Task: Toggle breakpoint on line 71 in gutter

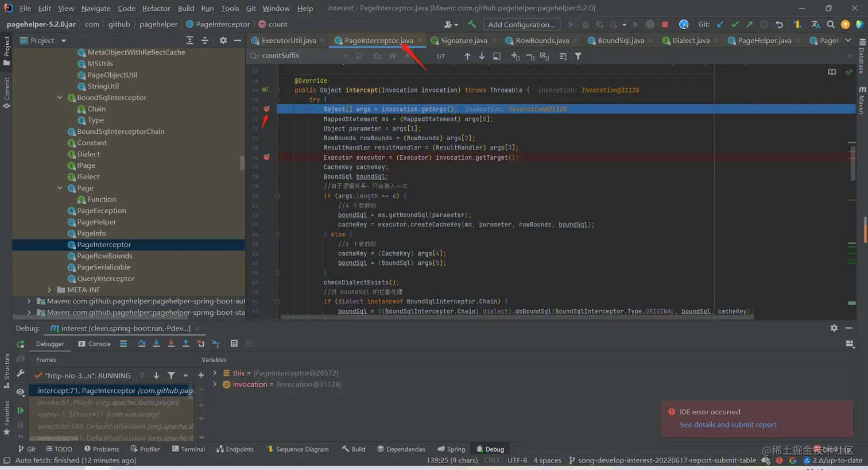Action: point(267,109)
